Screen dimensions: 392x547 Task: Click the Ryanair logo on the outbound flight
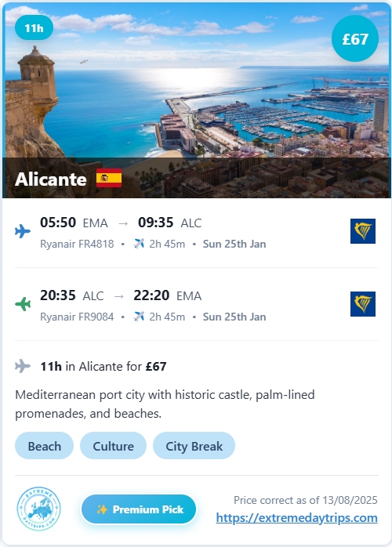(x=363, y=231)
